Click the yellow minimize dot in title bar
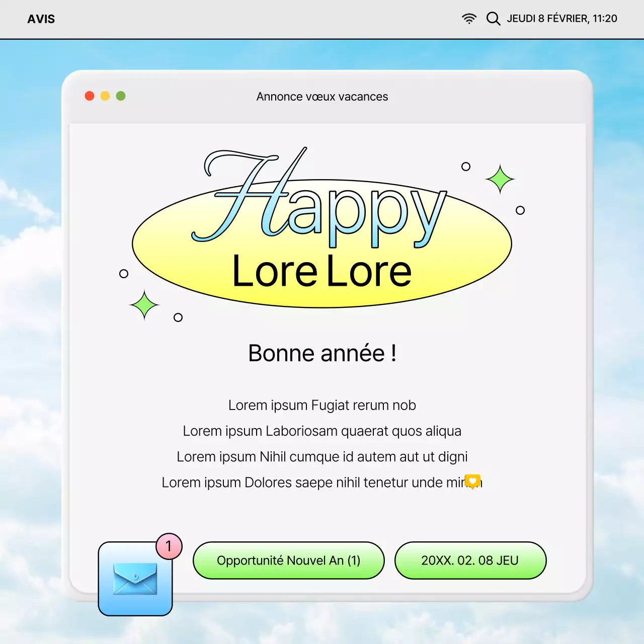This screenshot has width=644, height=644. coord(105,96)
